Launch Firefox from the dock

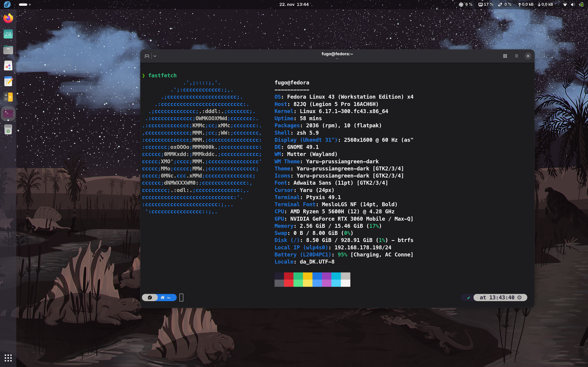pos(8,18)
